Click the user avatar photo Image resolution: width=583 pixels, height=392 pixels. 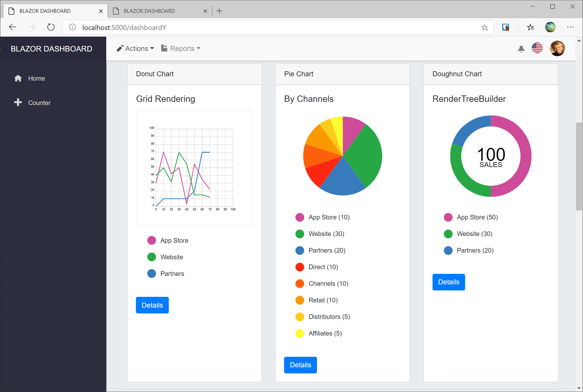pyautogui.click(x=557, y=48)
